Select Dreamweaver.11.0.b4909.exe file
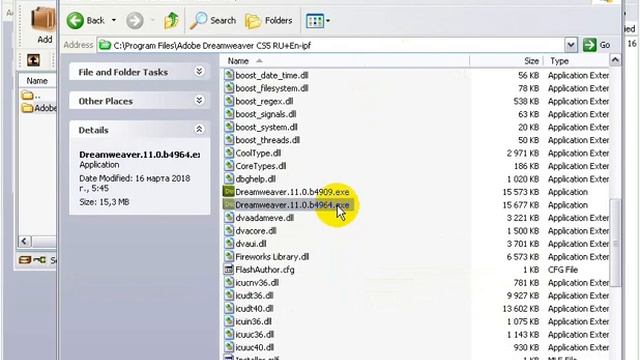Viewport: 640px width, 360px height. [292, 192]
